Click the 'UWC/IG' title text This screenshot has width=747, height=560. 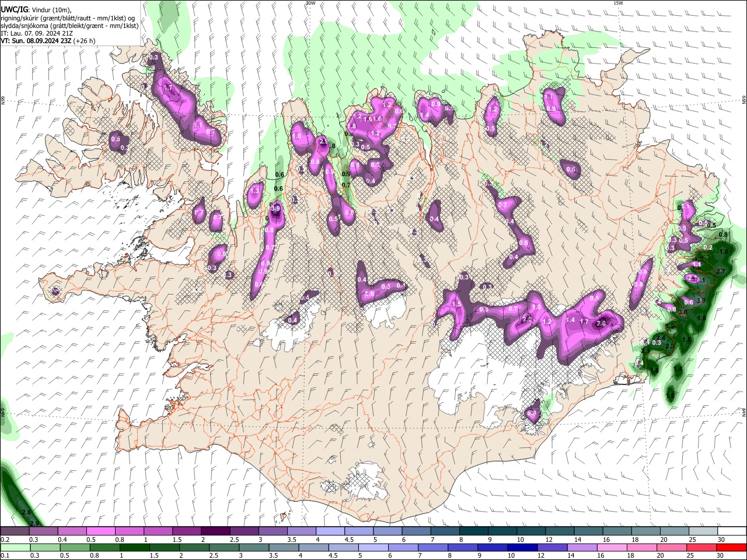14,9
